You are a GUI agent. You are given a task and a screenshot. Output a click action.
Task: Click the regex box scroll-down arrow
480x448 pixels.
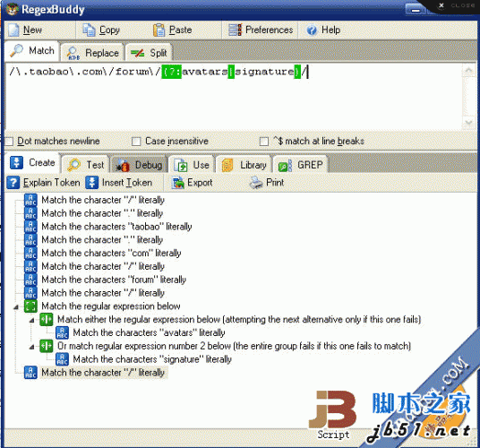click(468, 123)
